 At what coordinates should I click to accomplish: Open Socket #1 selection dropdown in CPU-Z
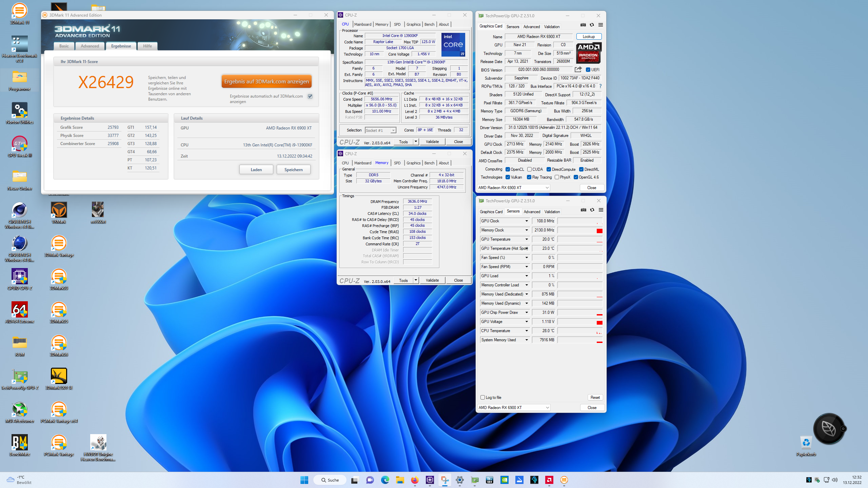[x=380, y=130]
